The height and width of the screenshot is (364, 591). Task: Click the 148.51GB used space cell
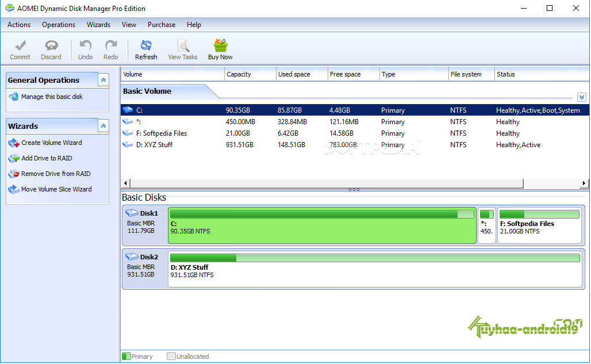click(291, 145)
